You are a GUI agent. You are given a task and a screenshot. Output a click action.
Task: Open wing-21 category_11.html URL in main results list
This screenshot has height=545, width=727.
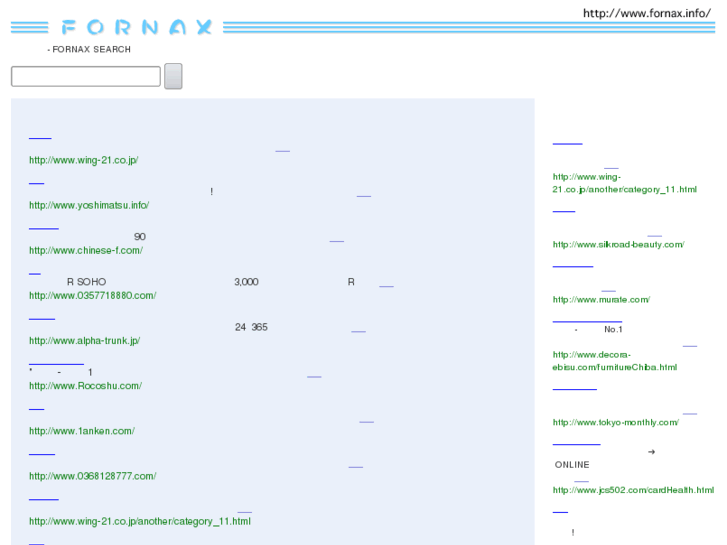(140, 521)
